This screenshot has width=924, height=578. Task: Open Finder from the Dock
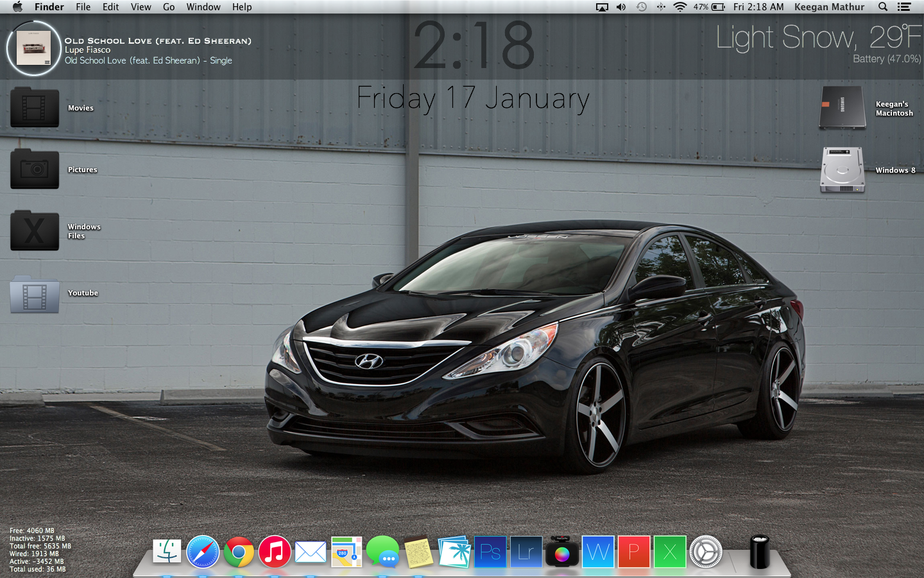tap(167, 552)
